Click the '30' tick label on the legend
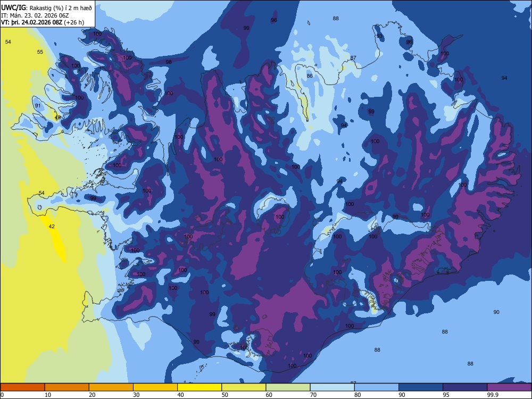 pyautogui.click(x=136, y=395)
